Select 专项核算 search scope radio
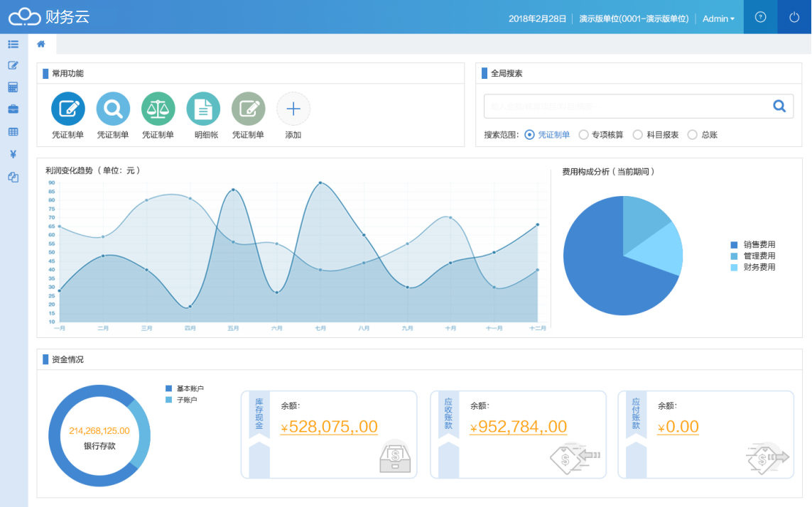Viewport: 812px width, 507px height. (x=584, y=135)
